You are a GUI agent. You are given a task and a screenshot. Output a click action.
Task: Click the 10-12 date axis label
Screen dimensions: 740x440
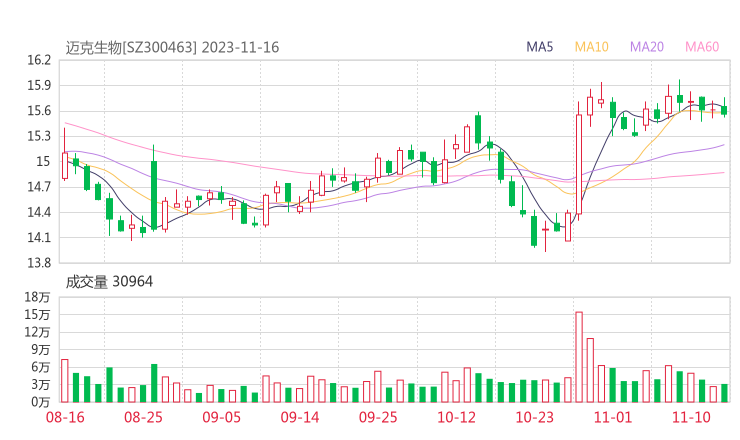pos(456,417)
